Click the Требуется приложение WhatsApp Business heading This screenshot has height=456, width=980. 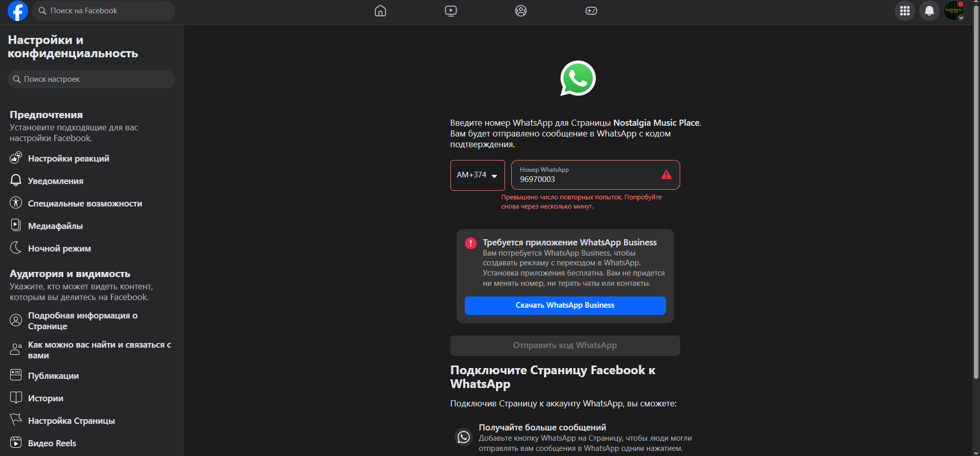tap(570, 242)
